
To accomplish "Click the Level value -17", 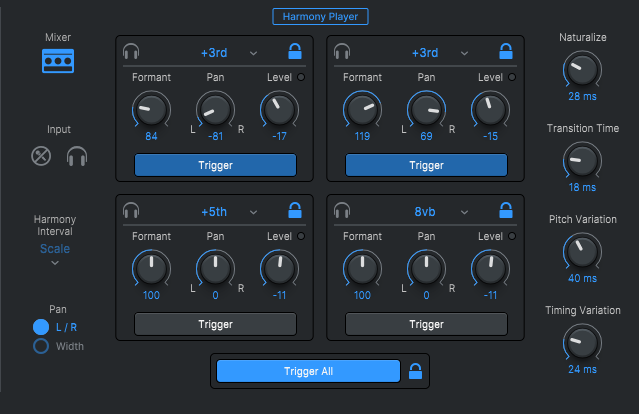I will [x=280, y=136].
